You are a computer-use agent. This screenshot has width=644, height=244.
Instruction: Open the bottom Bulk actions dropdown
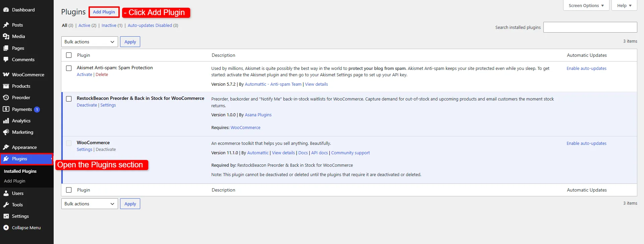click(90, 204)
